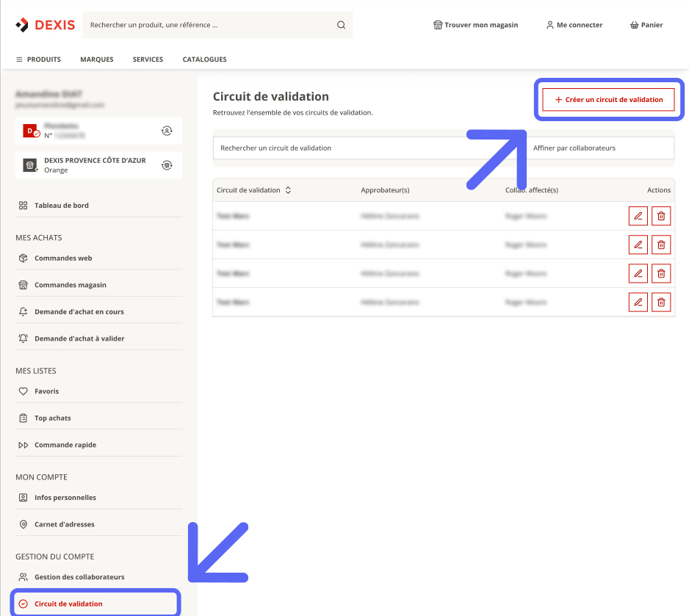
Task: Click Créer un circuit de validation
Action: pos(609,100)
